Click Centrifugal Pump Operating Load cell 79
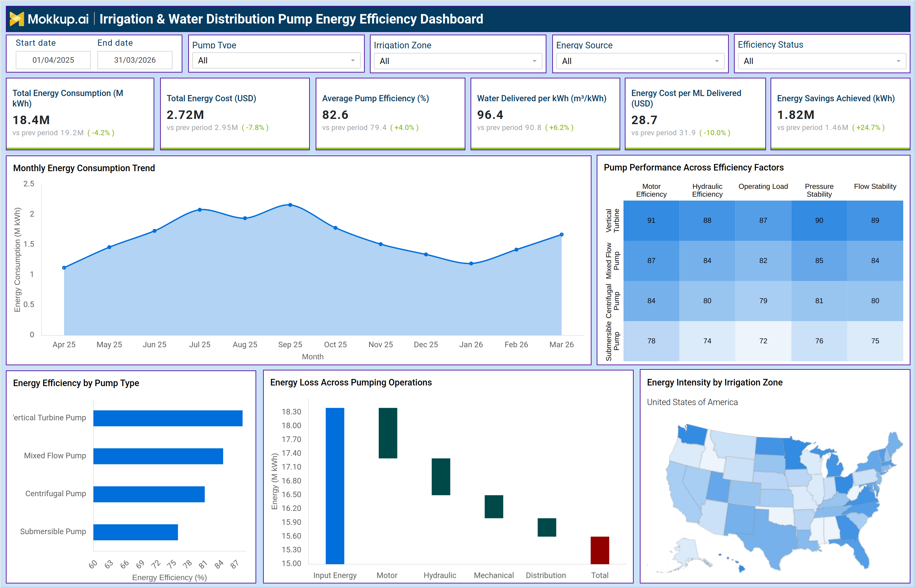This screenshot has width=915, height=588. tap(763, 301)
